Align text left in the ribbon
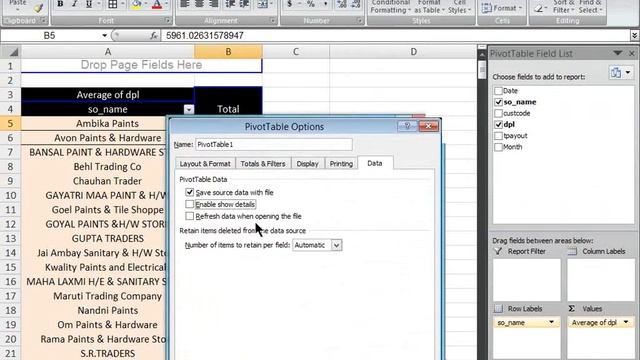 click(184, 4)
